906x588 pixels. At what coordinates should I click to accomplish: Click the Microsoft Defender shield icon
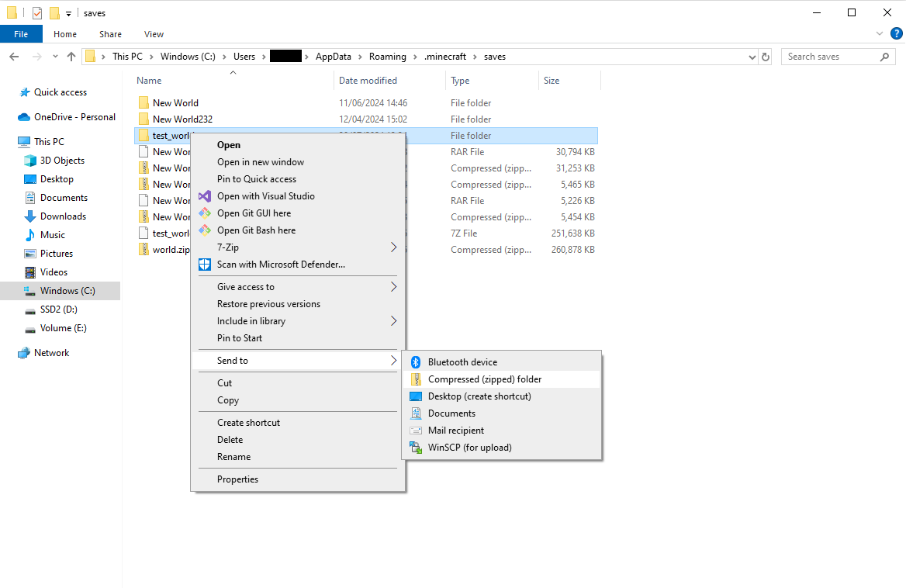point(205,265)
